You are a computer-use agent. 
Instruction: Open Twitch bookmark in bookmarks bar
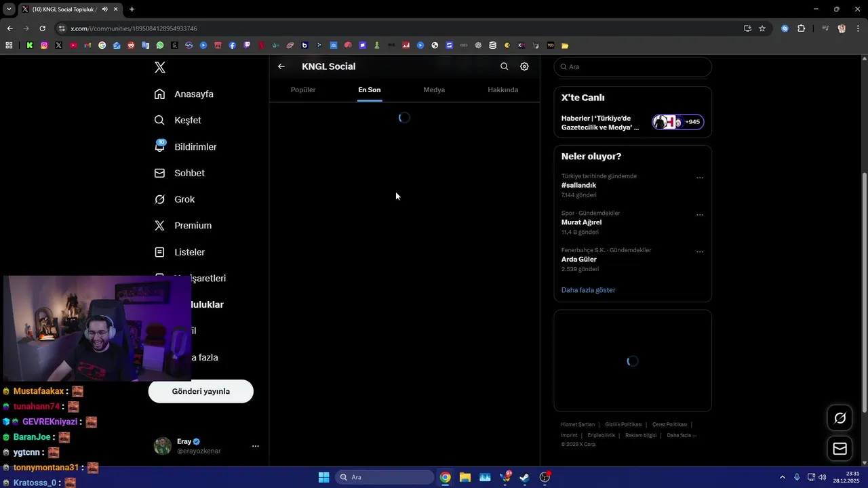[247, 45]
